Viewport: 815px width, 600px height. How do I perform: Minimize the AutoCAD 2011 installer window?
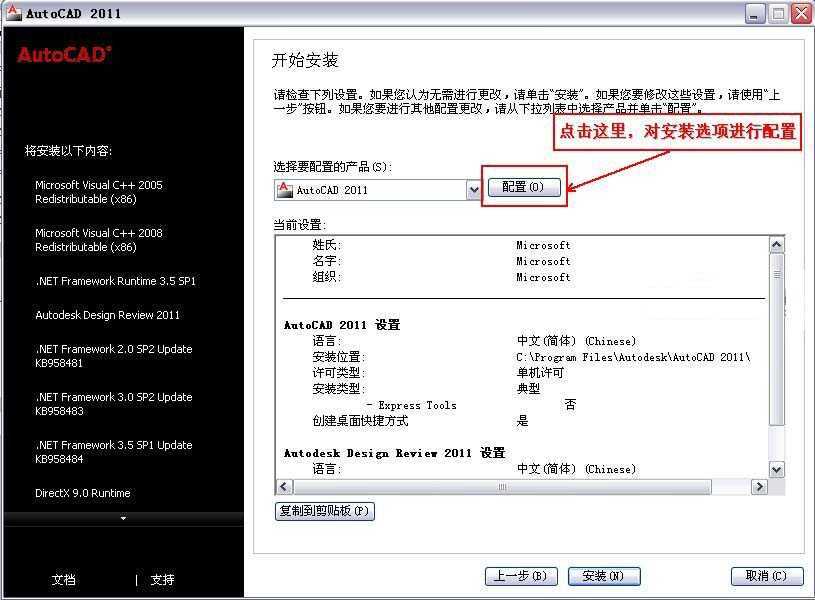[x=755, y=14]
